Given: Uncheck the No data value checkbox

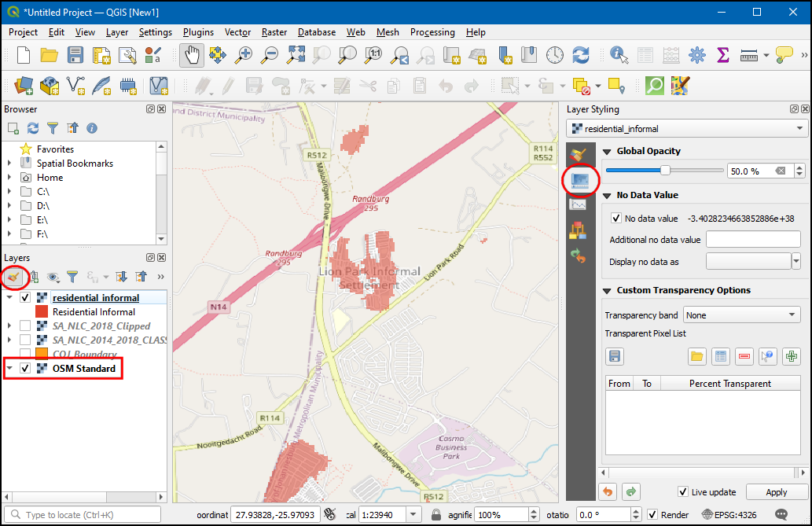Looking at the screenshot, I should (x=615, y=219).
